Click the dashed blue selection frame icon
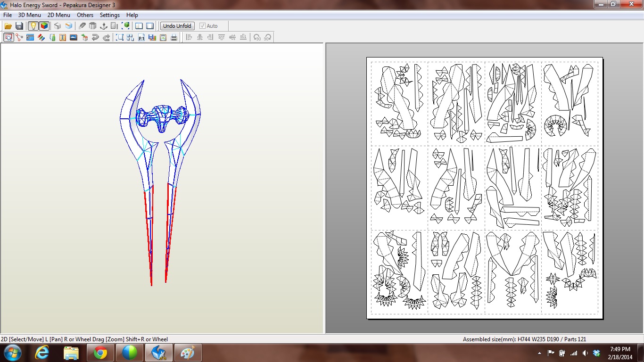 (120, 37)
